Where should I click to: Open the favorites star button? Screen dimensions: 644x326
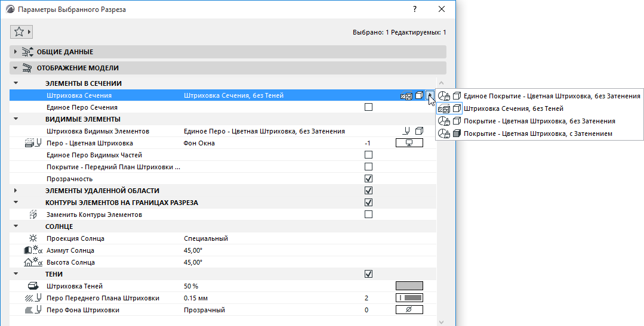(x=19, y=32)
